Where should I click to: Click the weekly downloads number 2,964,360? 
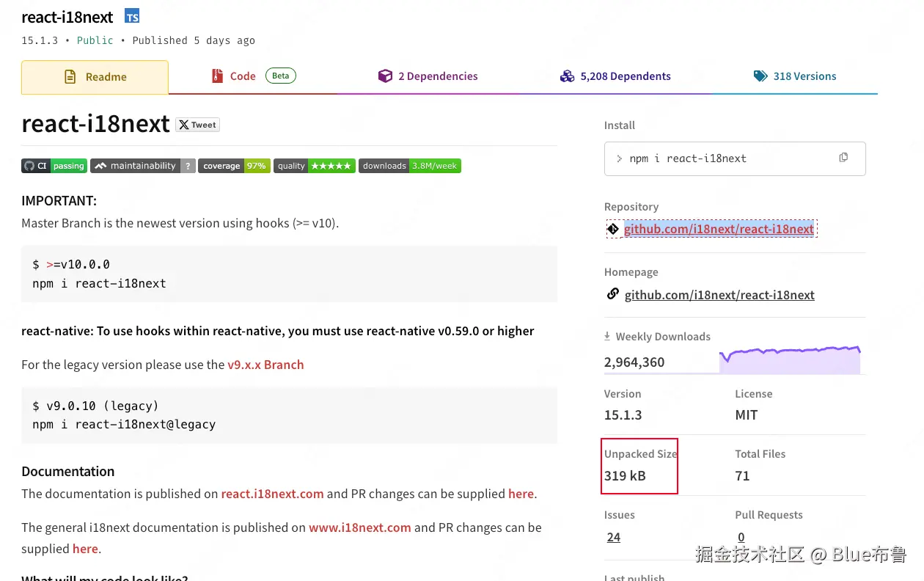click(x=634, y=362)
